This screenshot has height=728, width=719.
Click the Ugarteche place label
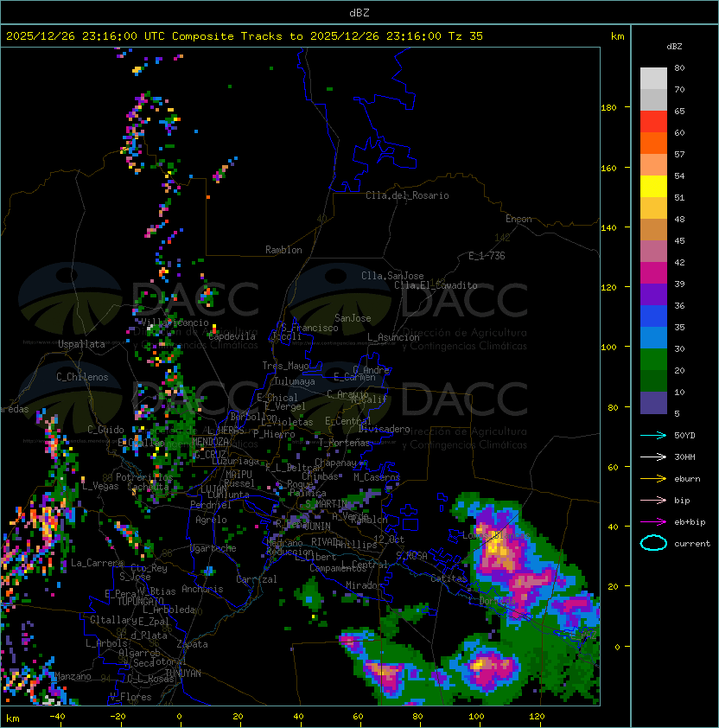point(213,548)
